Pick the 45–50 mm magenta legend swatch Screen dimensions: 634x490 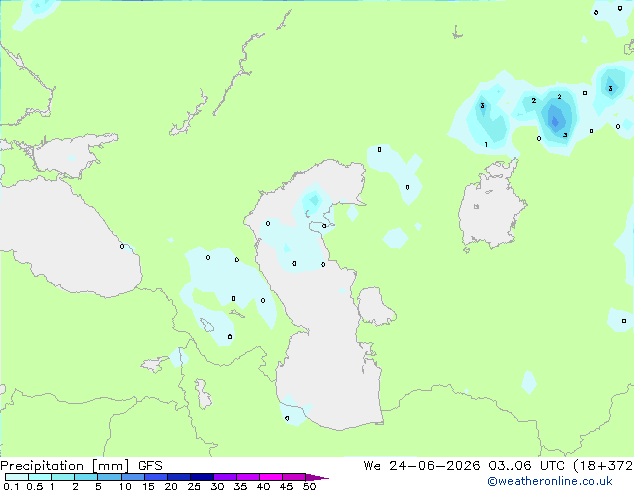[294, 477]
